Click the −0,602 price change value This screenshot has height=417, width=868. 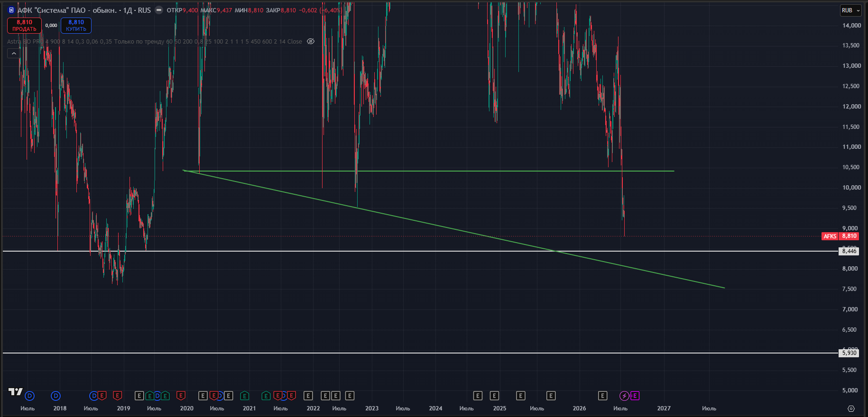(x=308, y=10)
